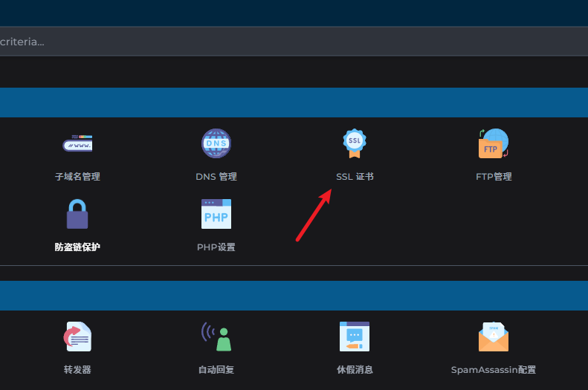Select the 自动回复 text label

tap(216, 370)
